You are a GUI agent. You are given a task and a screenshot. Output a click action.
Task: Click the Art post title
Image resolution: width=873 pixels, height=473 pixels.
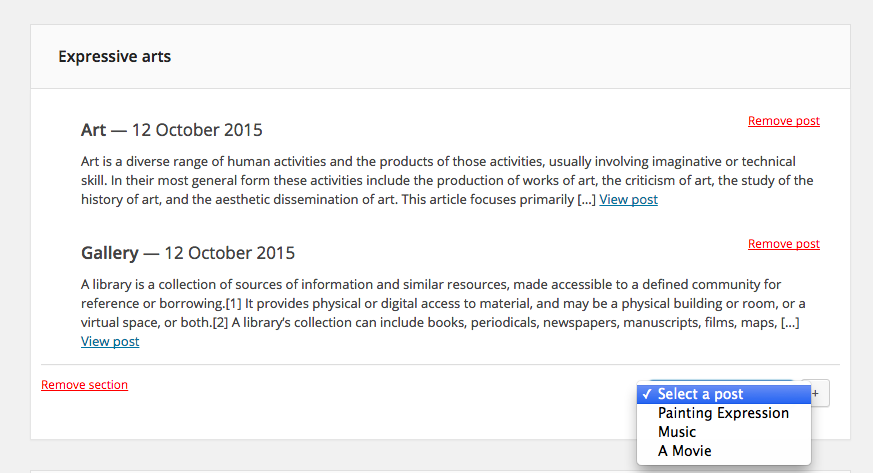(93, 130)
